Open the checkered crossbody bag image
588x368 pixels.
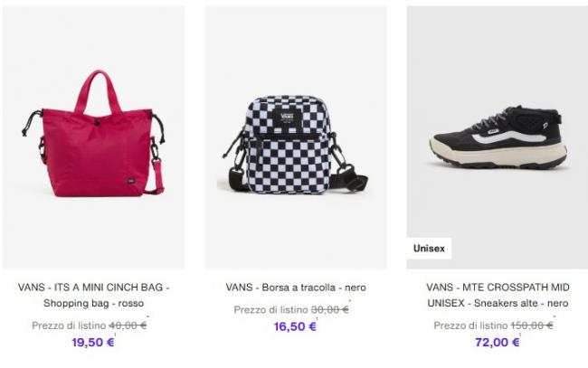[296, 137]
